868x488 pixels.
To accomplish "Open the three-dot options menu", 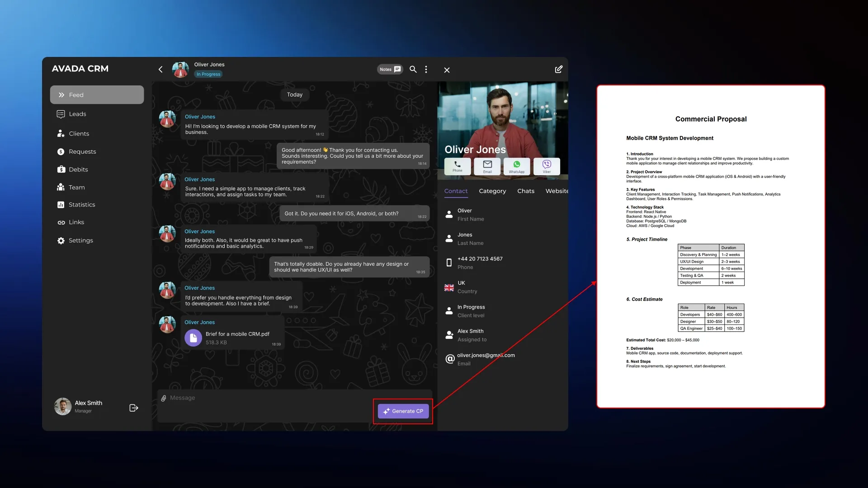I will (426, 69).
